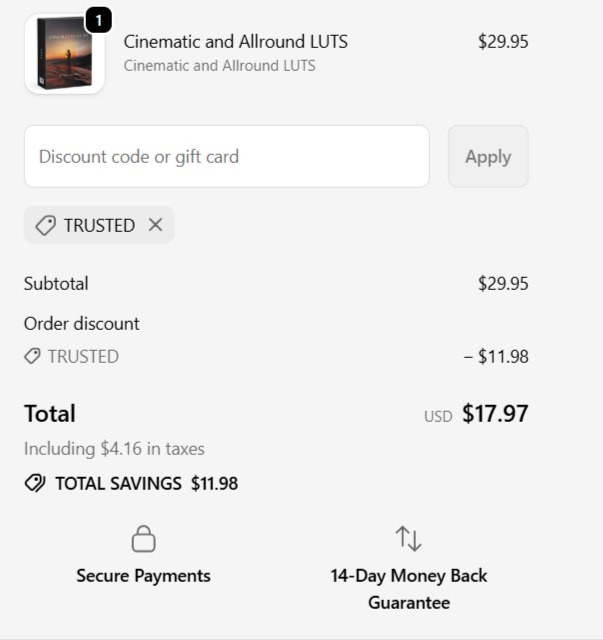Click the Including $4.16 in taxes text

click(x=114, y=449)
